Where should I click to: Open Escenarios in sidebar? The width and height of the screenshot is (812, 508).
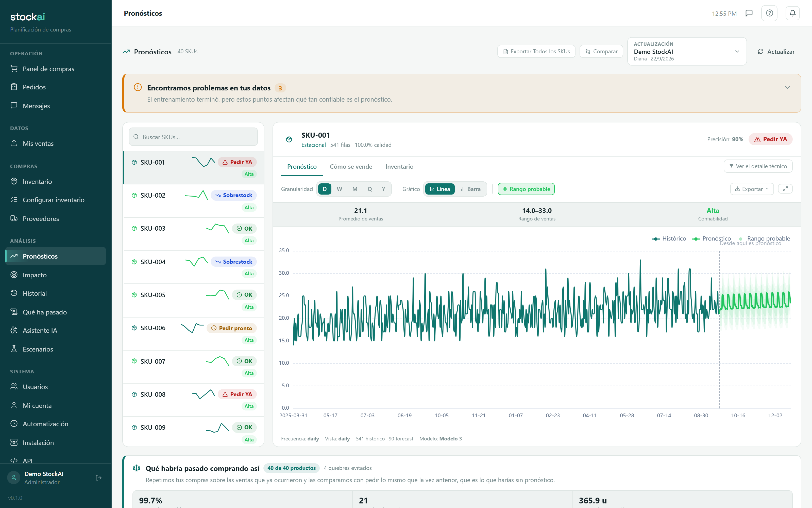point(56,349)
